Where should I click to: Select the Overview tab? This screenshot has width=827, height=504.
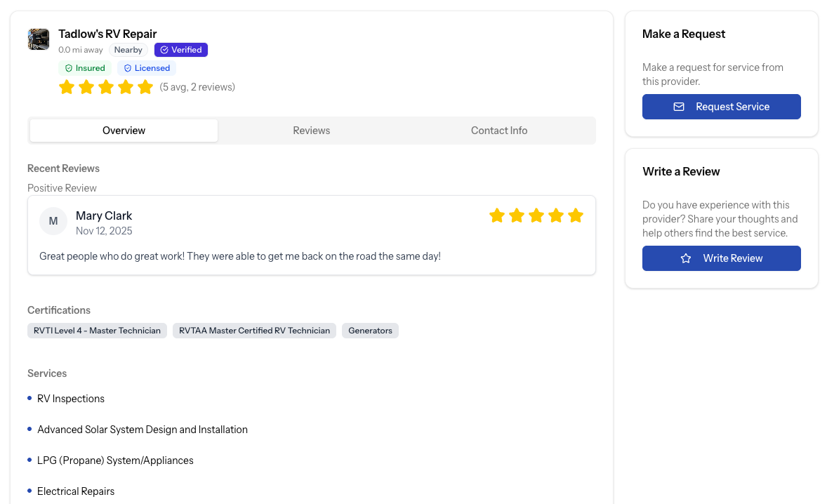click(124, 131)
